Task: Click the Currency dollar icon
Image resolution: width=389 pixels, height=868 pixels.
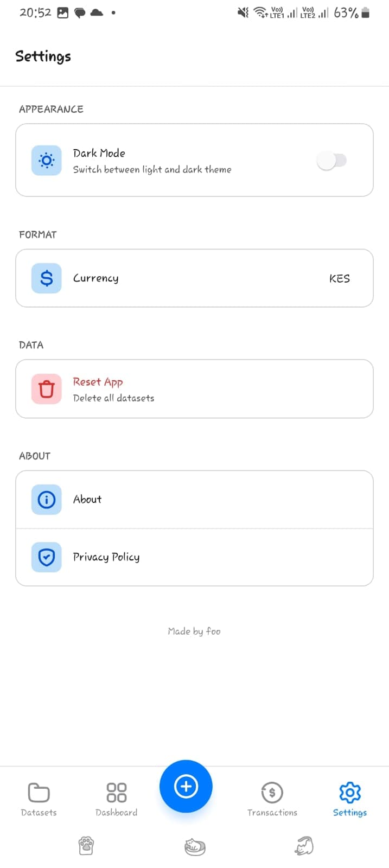Action: pyautogui.click(x=46, y=278)
